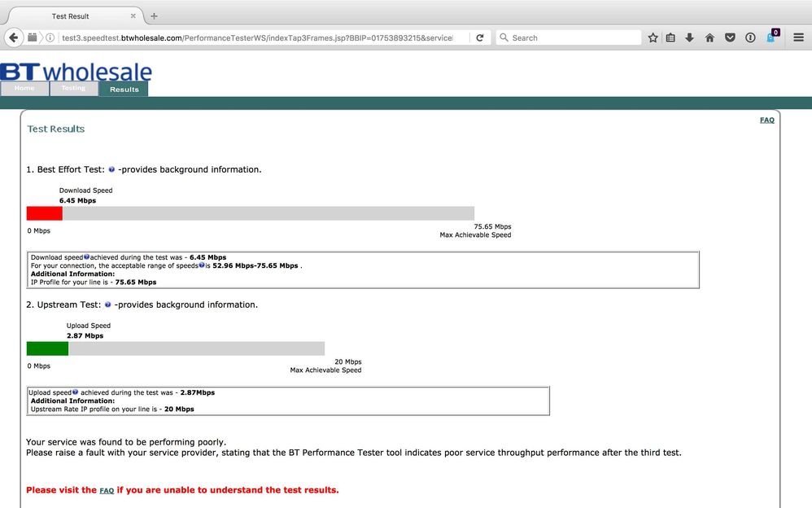Bookmark this page with the star icon
Image resolution: width=812 pixels, height=508 pixels.
(x=653, y=37)
